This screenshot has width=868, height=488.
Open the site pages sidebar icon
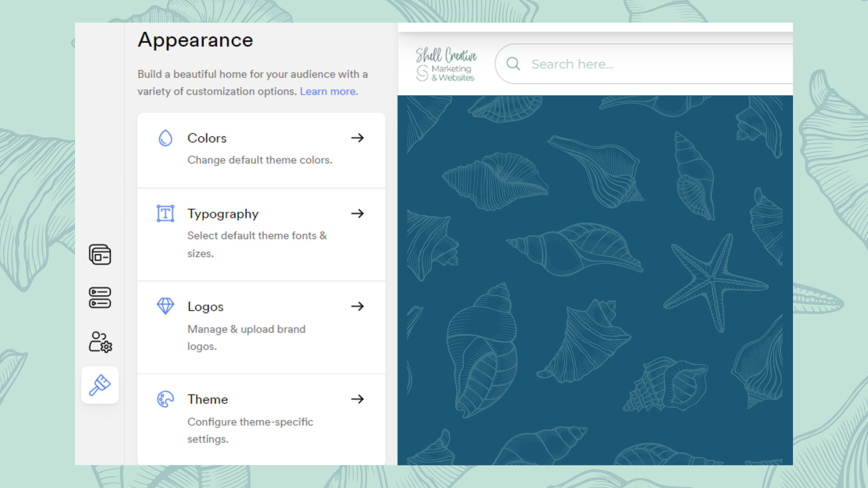pyautogui.click(x=100, y=254)
